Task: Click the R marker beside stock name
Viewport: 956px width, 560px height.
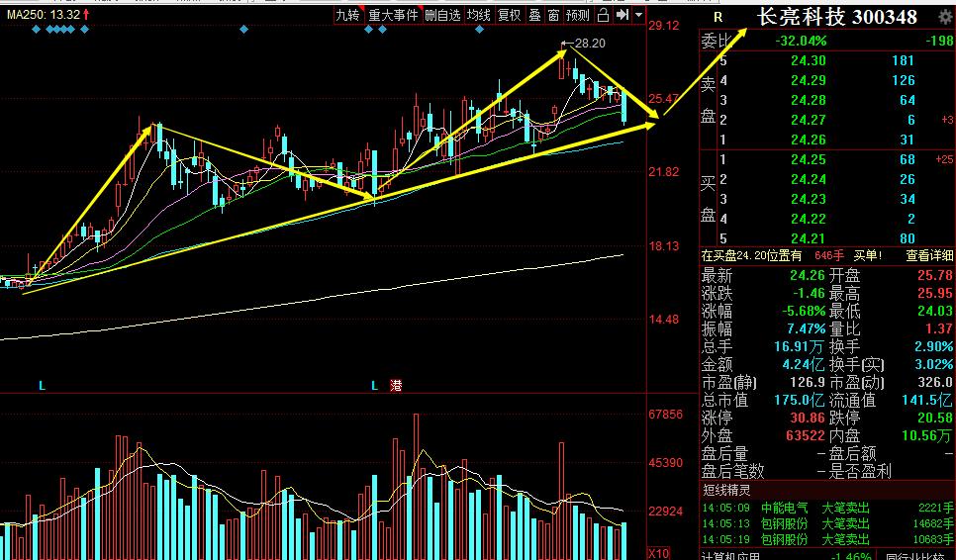Action: [717, 17]
